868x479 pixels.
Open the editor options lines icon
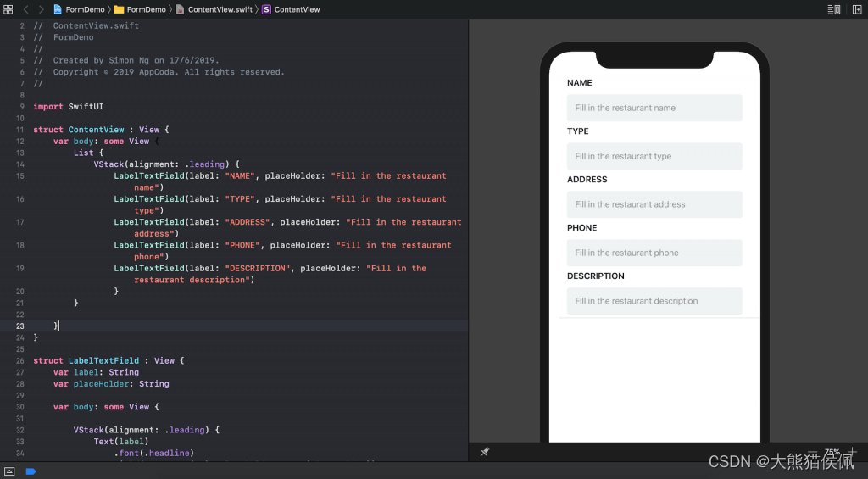click(834, 9)
